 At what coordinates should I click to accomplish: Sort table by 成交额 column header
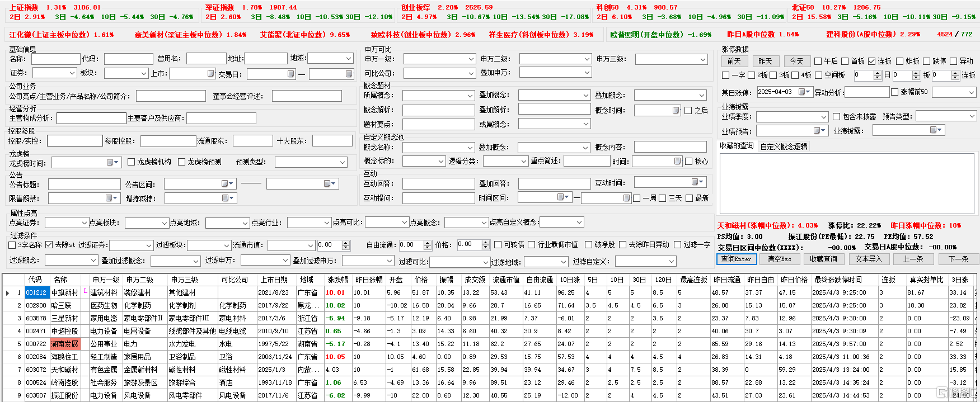tap(475, 280)
